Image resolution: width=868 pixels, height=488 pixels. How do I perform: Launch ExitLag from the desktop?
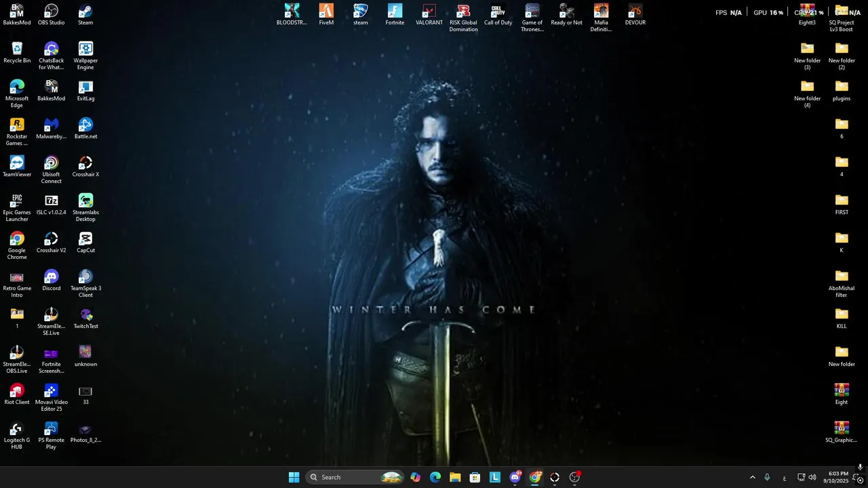pyautogui.click(x=85, y=91)
